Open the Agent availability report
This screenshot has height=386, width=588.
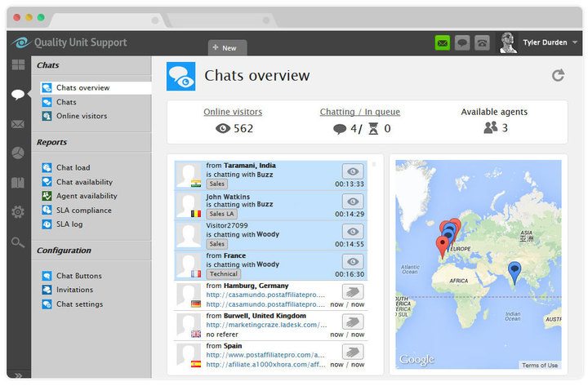point(87,196)
